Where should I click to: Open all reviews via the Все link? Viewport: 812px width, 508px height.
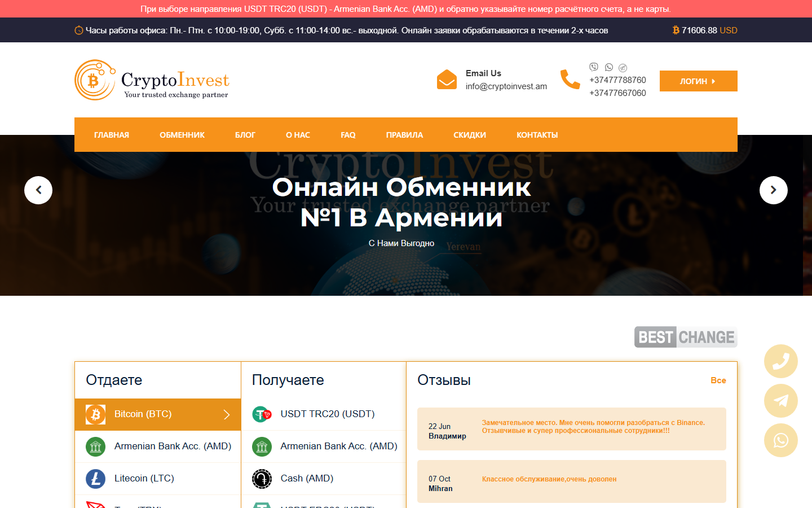click(x=718, y=380)
